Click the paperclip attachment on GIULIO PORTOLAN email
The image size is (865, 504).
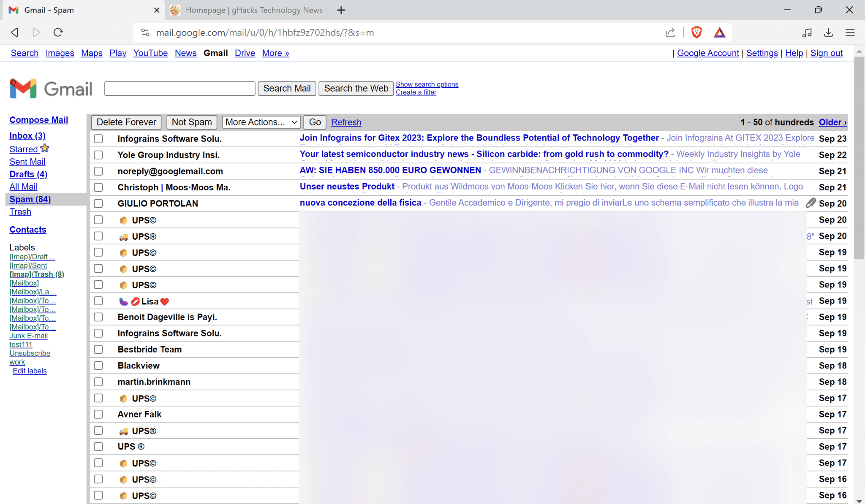[811, 203]
